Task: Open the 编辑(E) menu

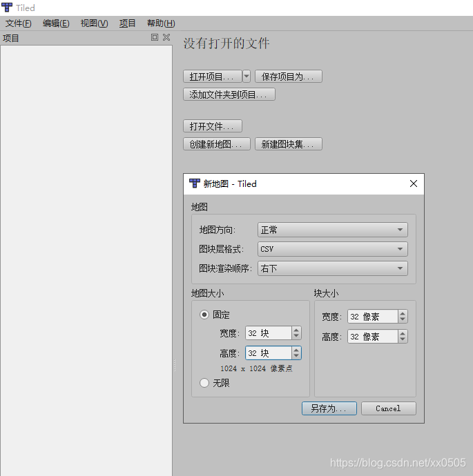Action: [x=56, y=23]
